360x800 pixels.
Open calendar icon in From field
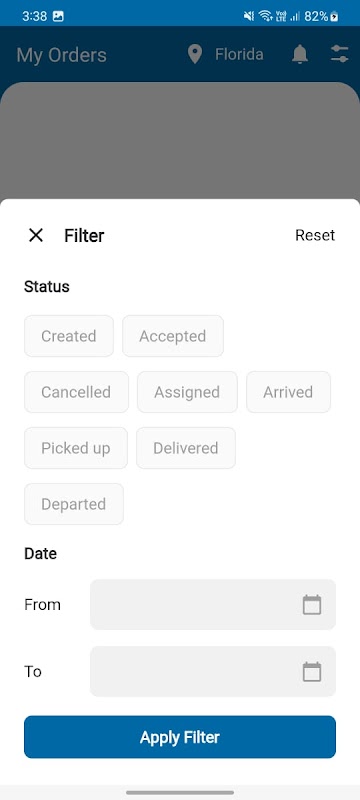[x=312, y=605]
